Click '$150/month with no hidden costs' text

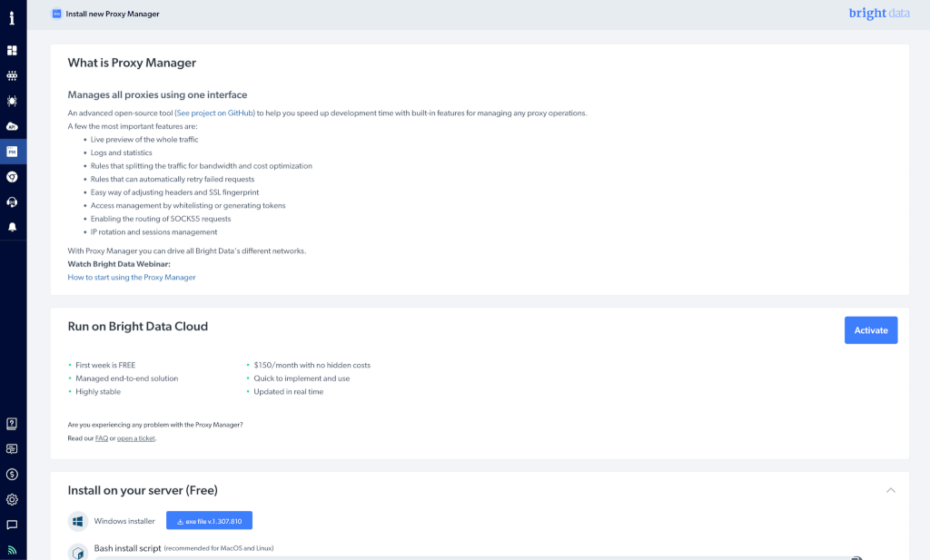[312, 366]
